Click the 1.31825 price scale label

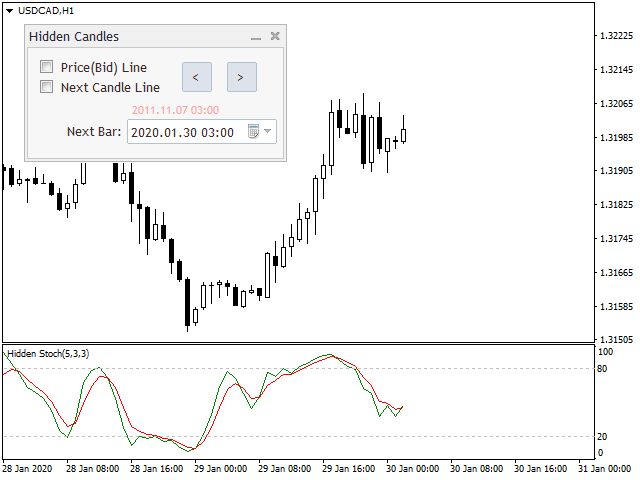(616, 204)
